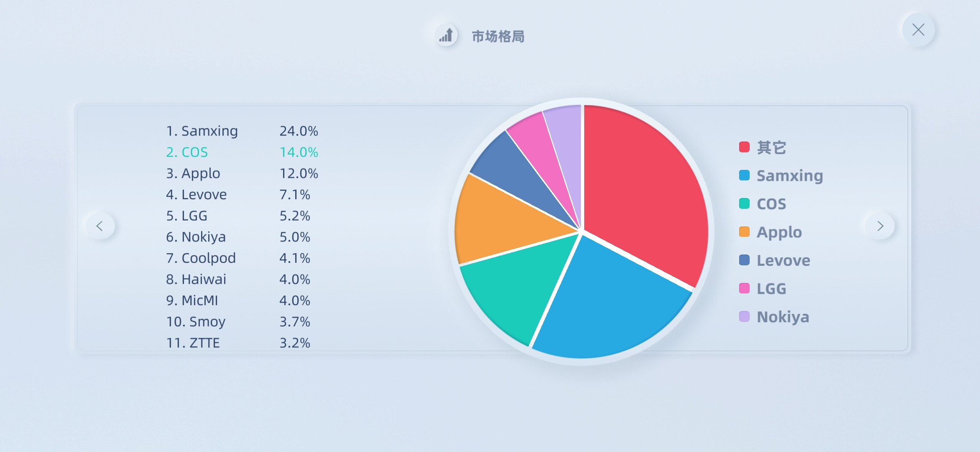Viewport: 980px width, 452px height.
Task: Go to previous slide with left chevron
Action: pos(100,226)
